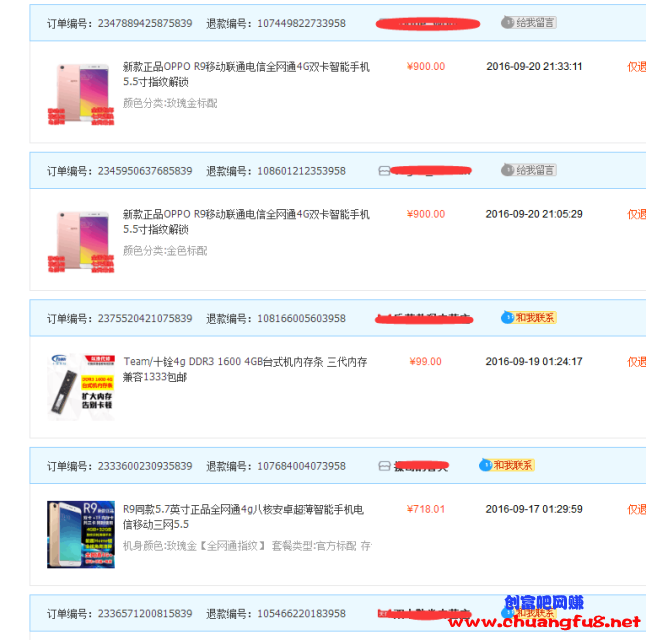Select order number 2336571200815839
The width and height of the screenshot is (646, 640).
point(145,614)
